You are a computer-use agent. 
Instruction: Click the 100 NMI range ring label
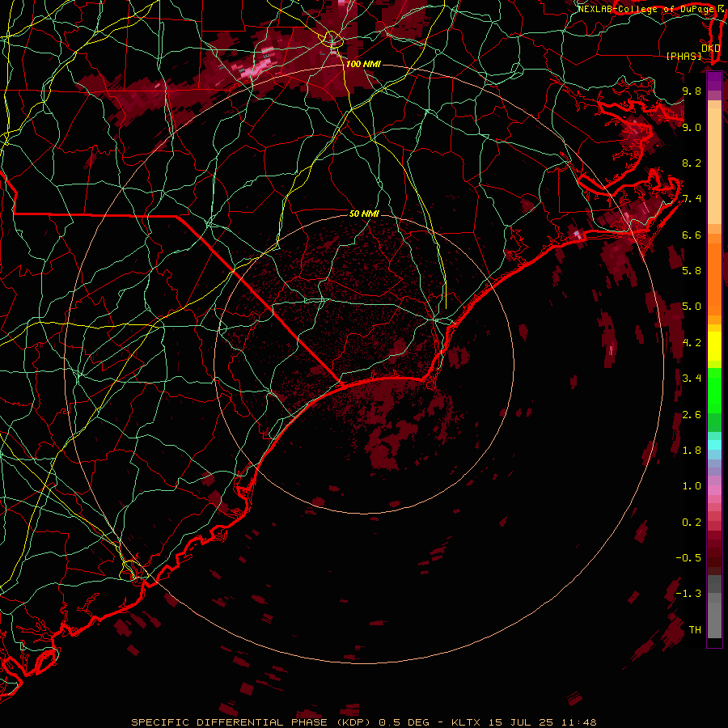pos(363,64)
